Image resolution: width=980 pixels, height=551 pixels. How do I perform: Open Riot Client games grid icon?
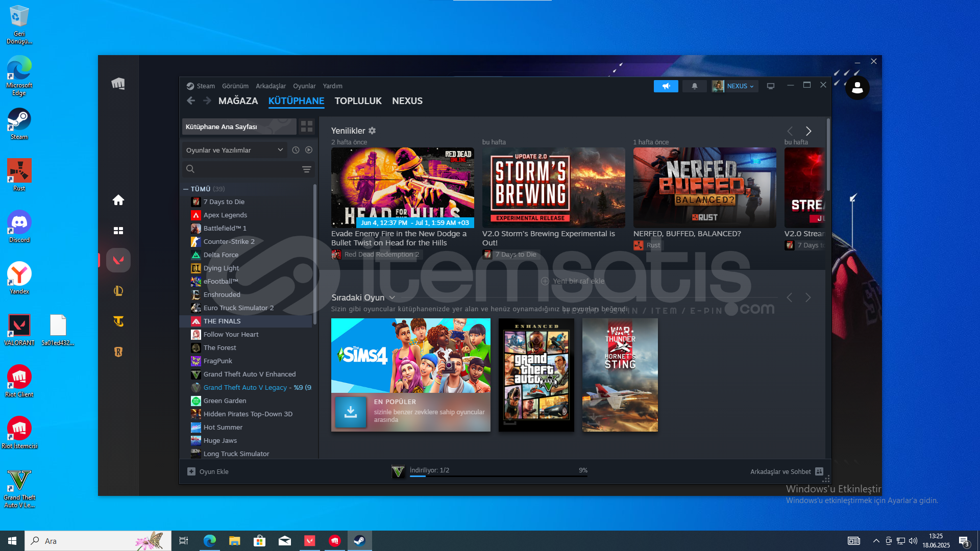pos(118,231)
